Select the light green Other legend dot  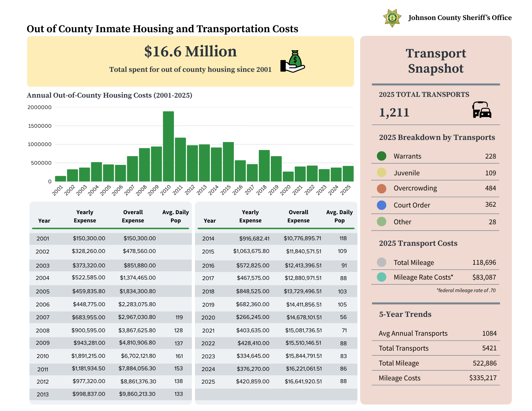[x=381, y=222]
